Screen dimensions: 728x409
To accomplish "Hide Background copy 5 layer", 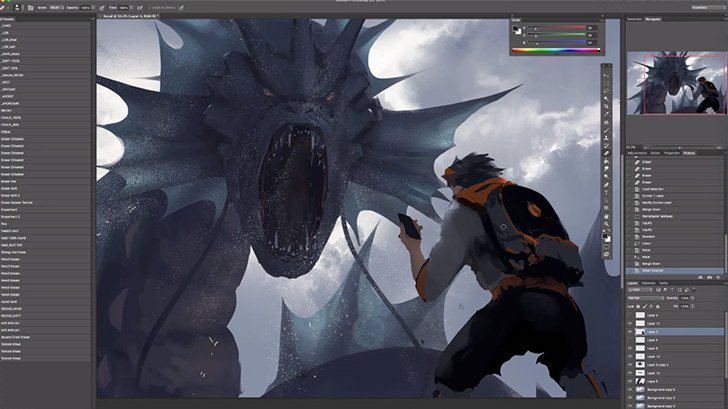I will pos(630,398).
